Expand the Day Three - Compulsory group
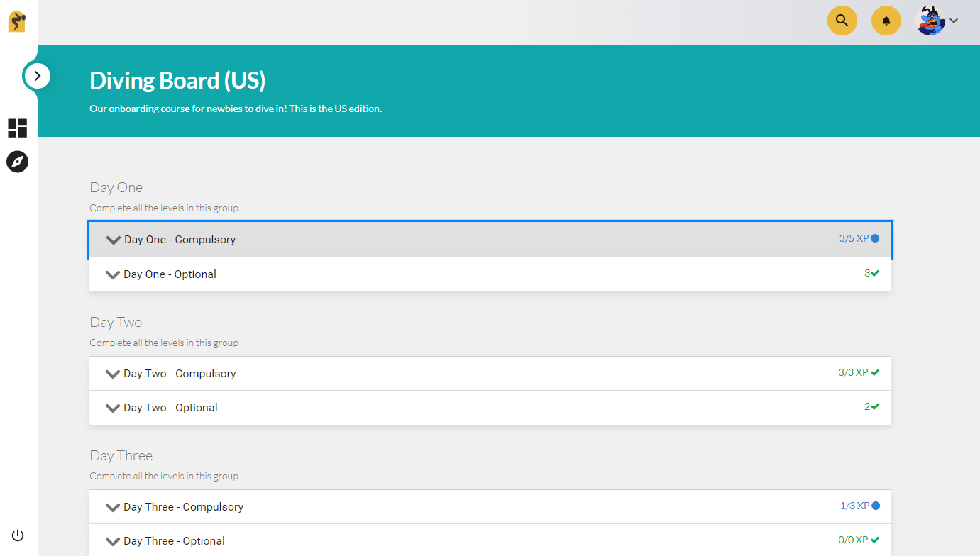Image resolution: width=980 pixels, height=556 pixels. (113, 506)
